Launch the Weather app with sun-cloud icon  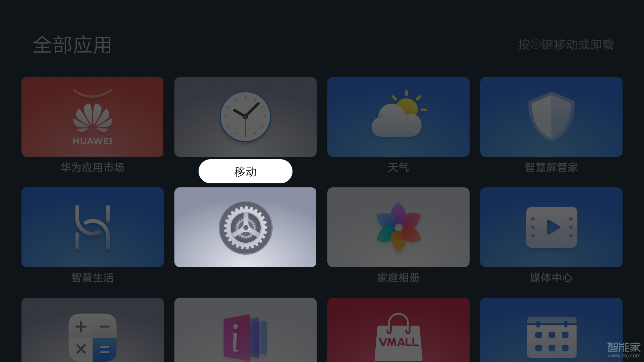(x=398, y=117)
